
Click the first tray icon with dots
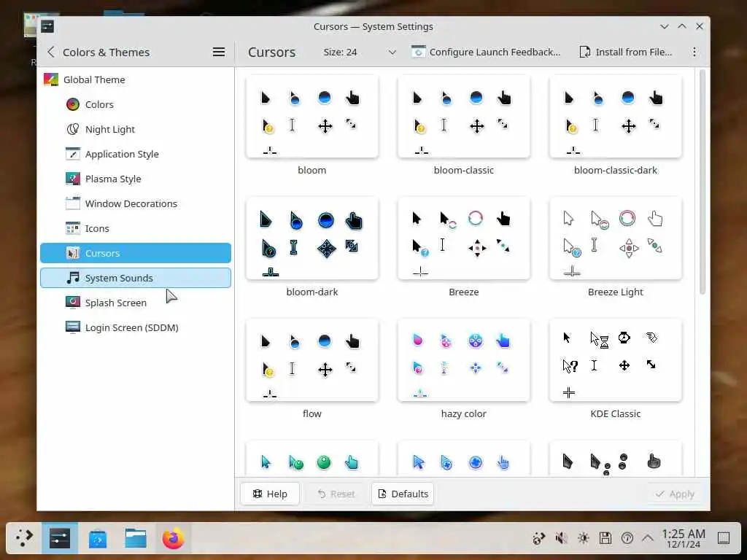pyautogui.click(x=539, y=538)
